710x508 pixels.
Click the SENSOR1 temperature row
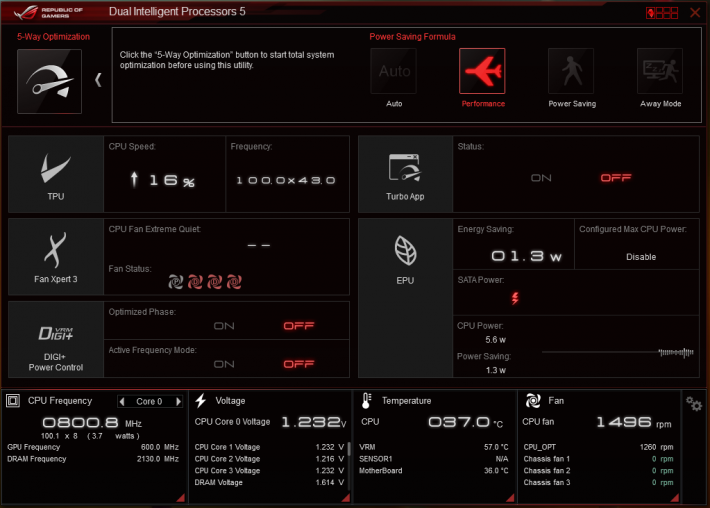click(x=434, y=459)
